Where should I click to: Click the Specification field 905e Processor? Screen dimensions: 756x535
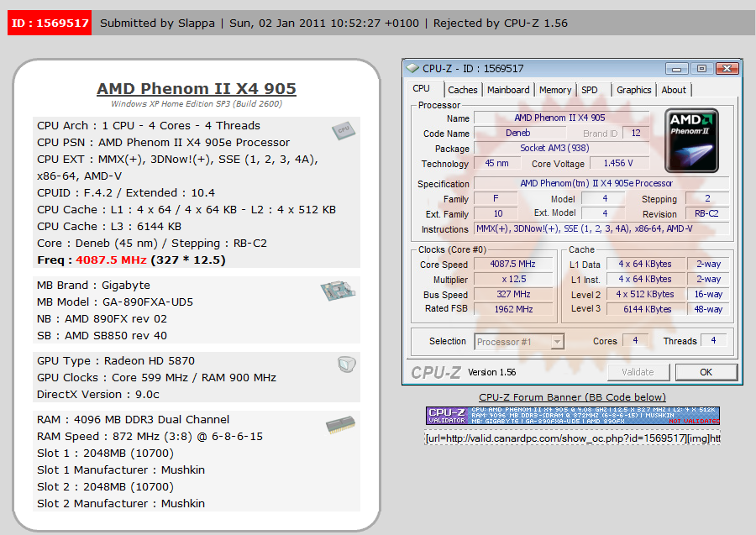coord(601,183)
